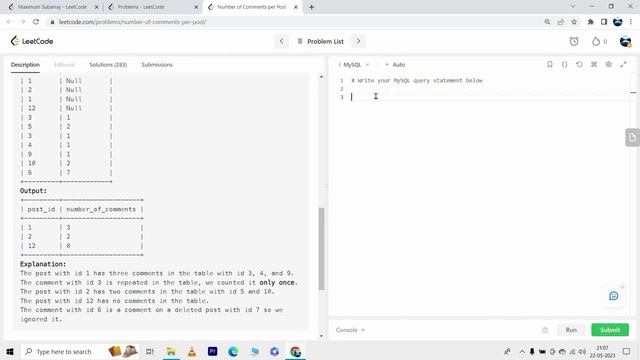Open the Windows Start menu

pyautogui.click(x=10, y=351)
